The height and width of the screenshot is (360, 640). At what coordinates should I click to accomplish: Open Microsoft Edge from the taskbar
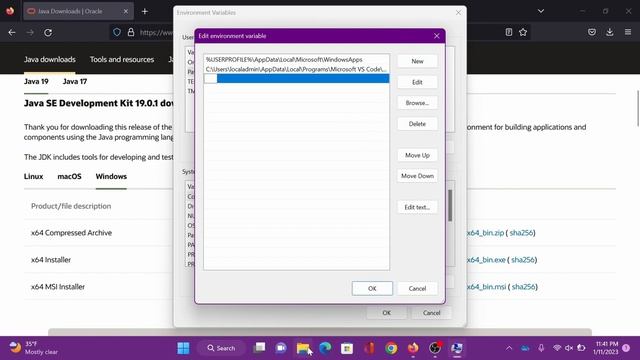[325, 348]
